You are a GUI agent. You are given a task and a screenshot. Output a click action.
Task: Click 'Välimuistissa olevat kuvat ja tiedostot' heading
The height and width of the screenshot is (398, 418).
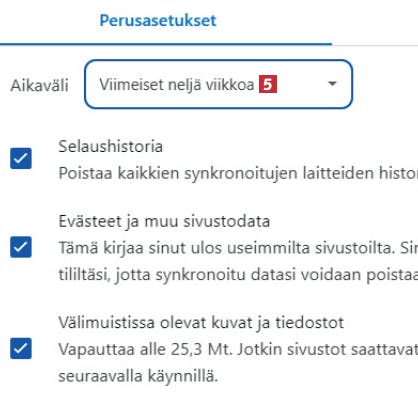coord(201,323)
